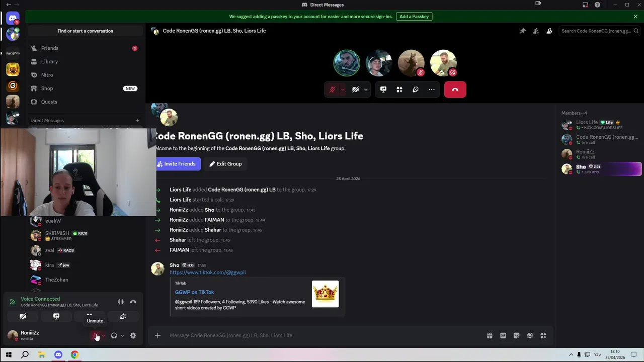Open DM with kira
644x362 pixels.
pyautogui.click(x=85, y=265)
